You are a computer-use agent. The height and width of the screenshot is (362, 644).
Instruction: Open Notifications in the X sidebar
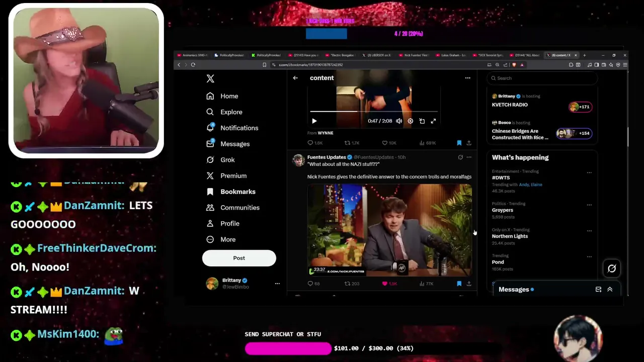232,128
